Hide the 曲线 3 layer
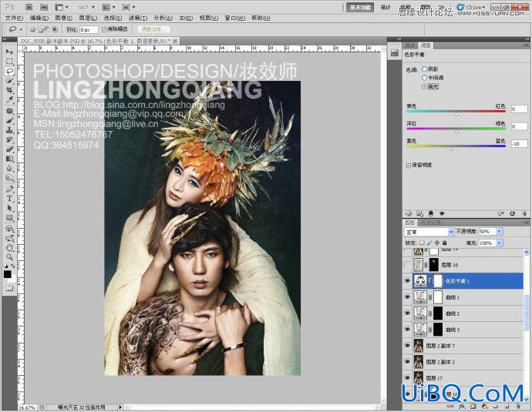 408,330
